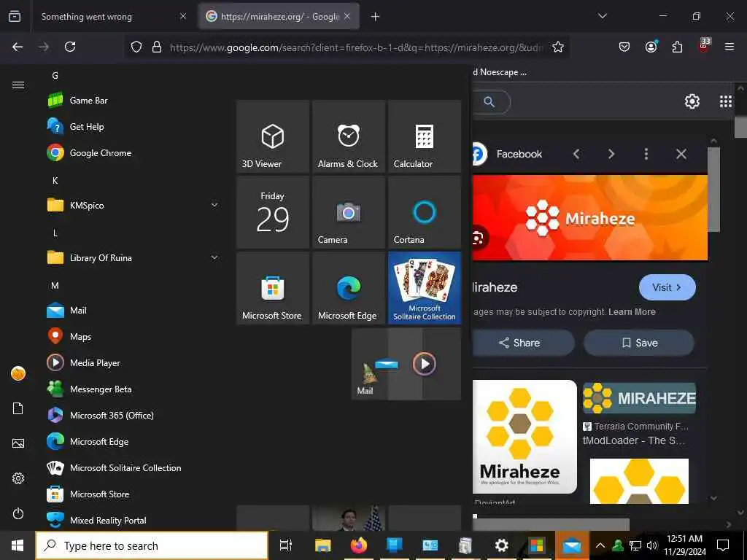The image size is (747, 560).
Task: Open Alarms & Clock tile
Action: click(349, 136)
